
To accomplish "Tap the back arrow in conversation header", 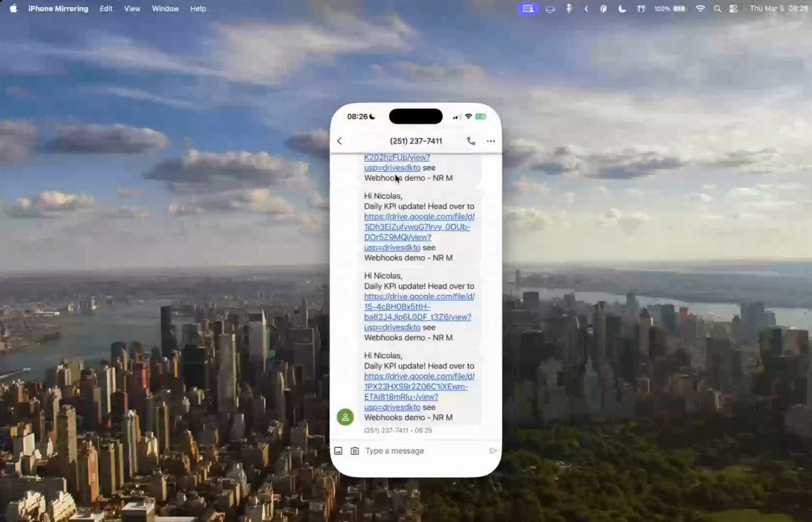I will pos(340,141).
